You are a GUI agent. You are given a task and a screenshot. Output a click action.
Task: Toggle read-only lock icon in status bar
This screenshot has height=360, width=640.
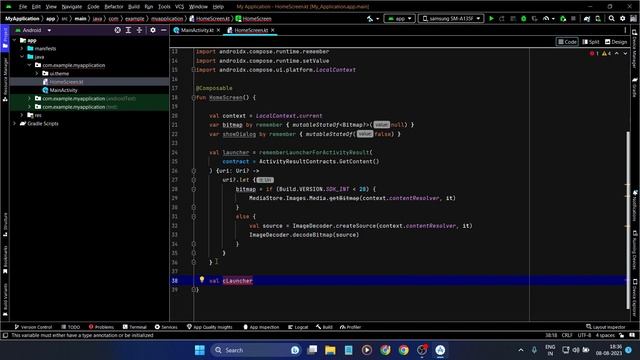coord(621,335)
